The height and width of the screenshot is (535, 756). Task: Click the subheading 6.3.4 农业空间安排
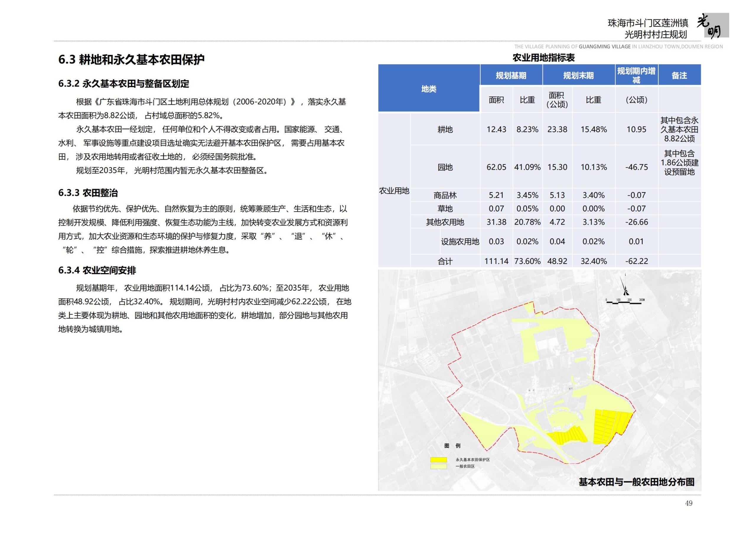coord(97,271)
